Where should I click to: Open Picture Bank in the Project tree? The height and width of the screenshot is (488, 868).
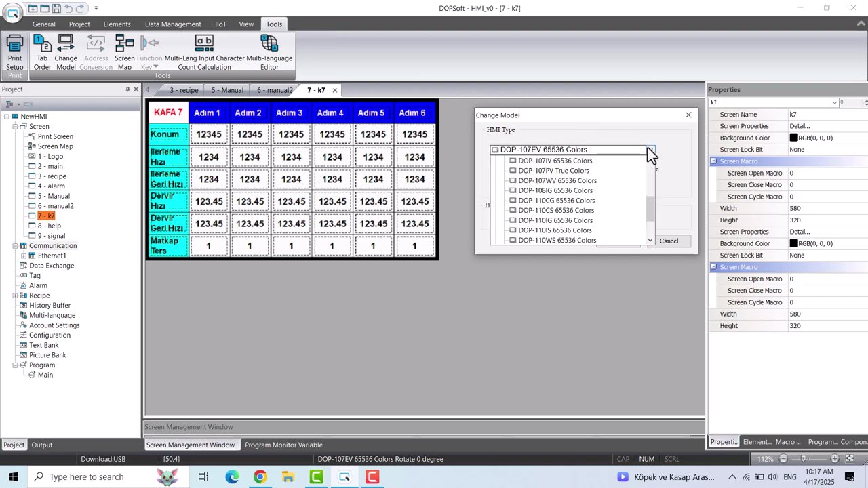point(47,355)
